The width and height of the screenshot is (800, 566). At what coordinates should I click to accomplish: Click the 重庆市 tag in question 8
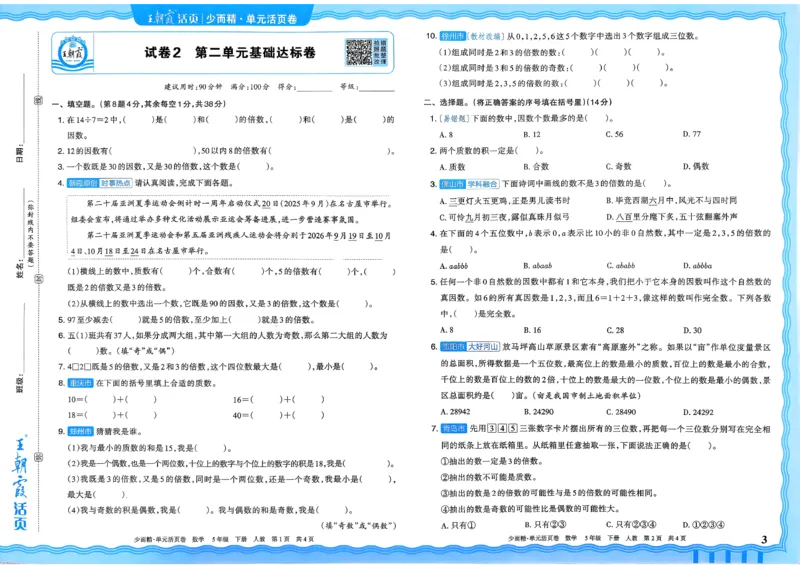[x=80, y=383]
